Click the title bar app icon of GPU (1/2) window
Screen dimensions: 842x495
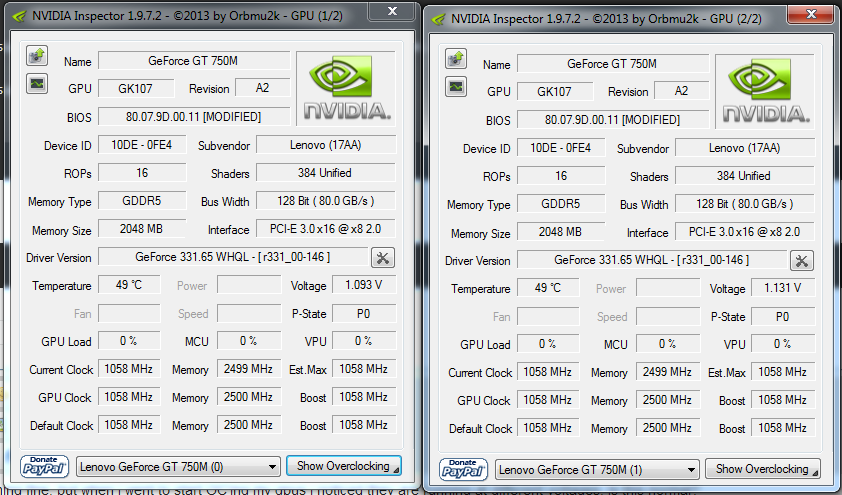click(18, 17)
